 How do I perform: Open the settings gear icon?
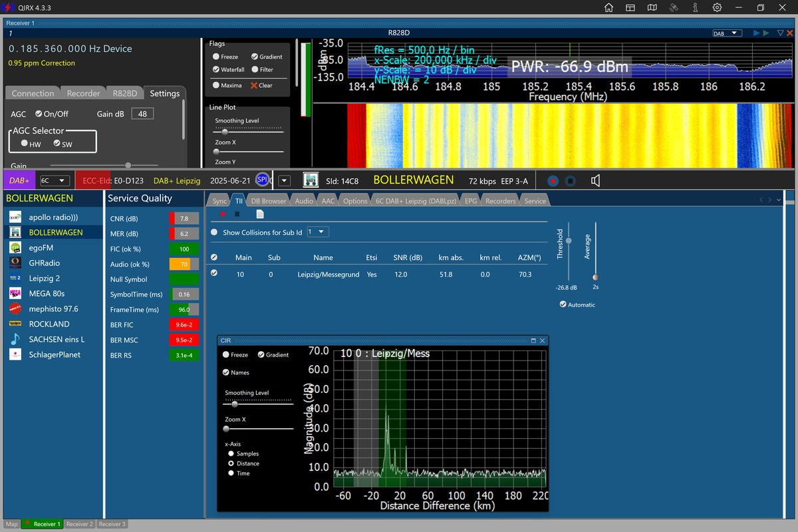[717, 7]
